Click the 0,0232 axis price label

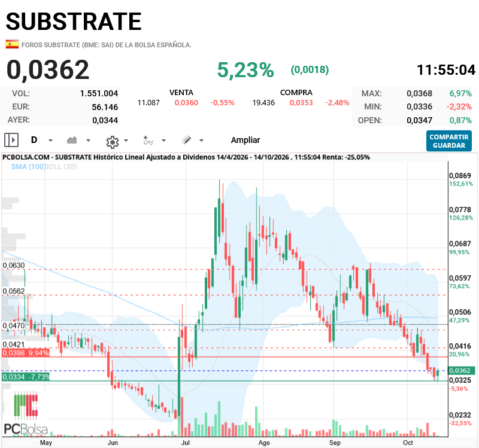[460, 415]
